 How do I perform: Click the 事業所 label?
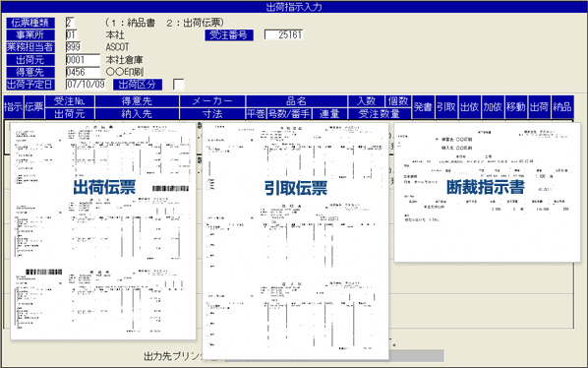[30, 34]
